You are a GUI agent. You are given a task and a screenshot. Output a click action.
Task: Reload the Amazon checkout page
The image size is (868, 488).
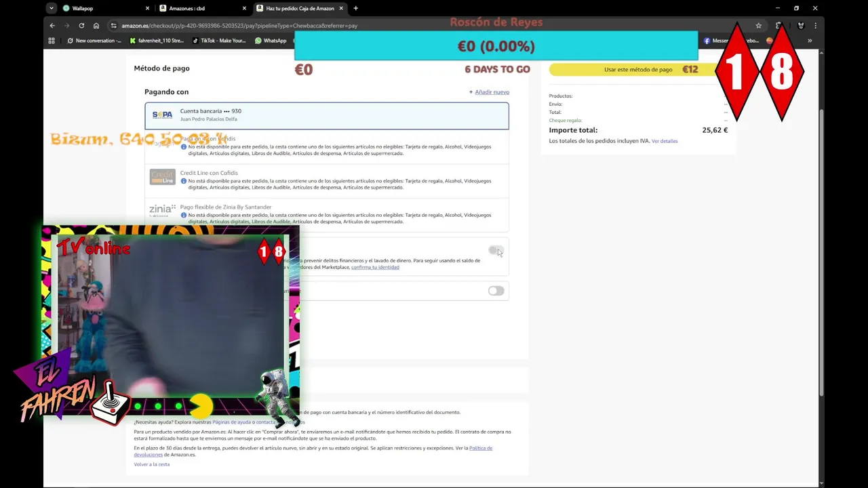tap(81, 26)
